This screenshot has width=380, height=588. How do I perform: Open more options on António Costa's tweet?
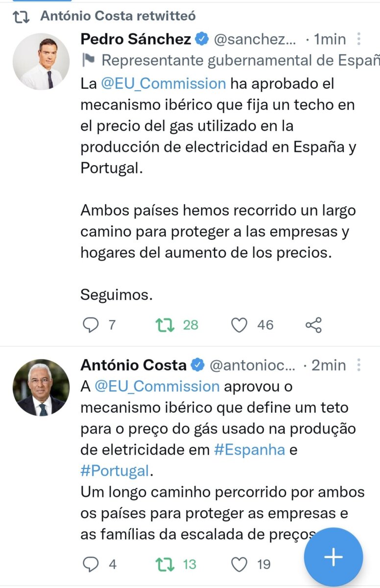point(359,365)
